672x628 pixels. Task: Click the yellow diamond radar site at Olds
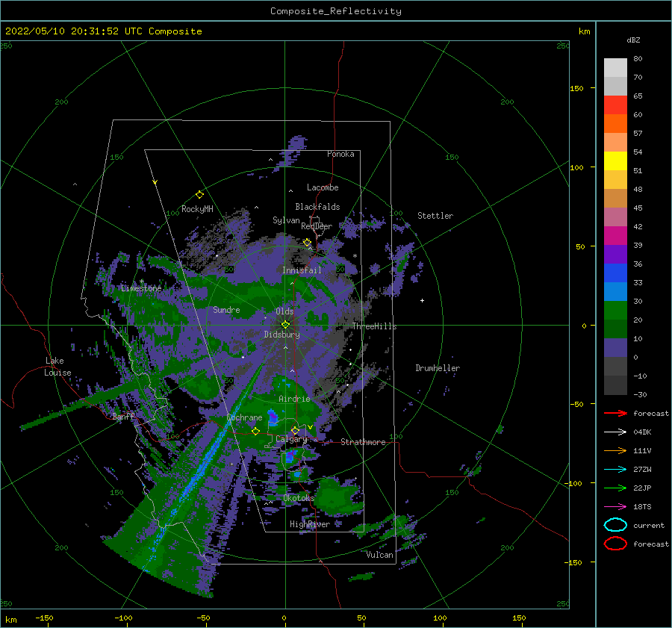[x=285, y=325]
